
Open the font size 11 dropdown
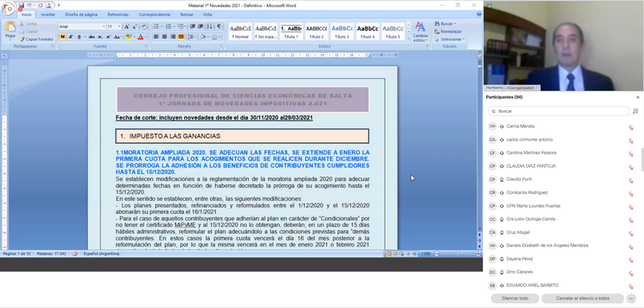pyautogui.click(x=119, y=27)
